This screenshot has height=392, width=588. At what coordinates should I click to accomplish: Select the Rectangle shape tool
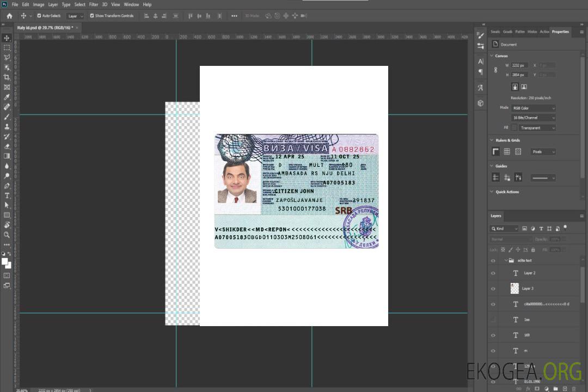[7, 215]
